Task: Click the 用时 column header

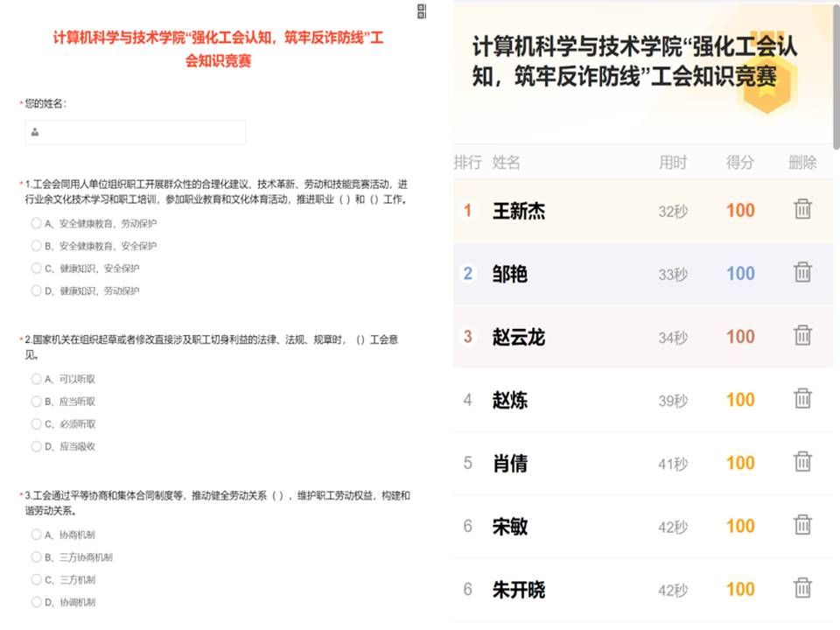Action: (673, 163)
